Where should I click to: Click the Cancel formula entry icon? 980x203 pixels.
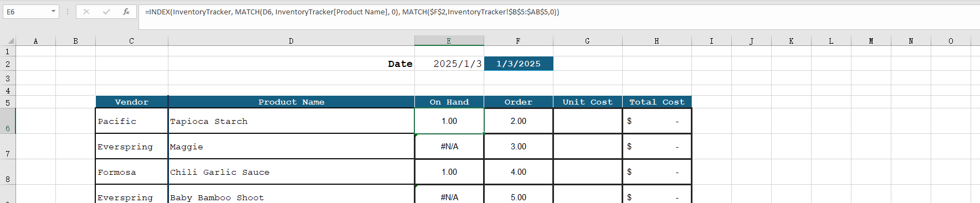click(86, 12)
